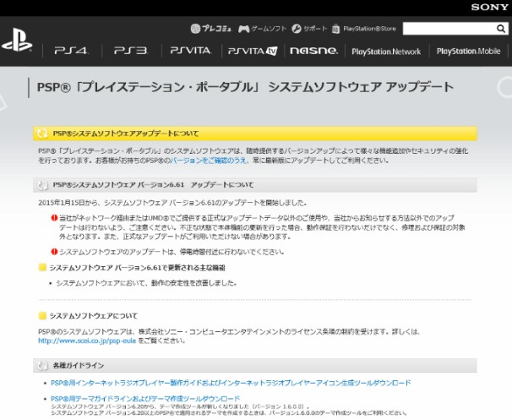
Task: Click the red warning icon about power outage
Action: pos(54,252)
